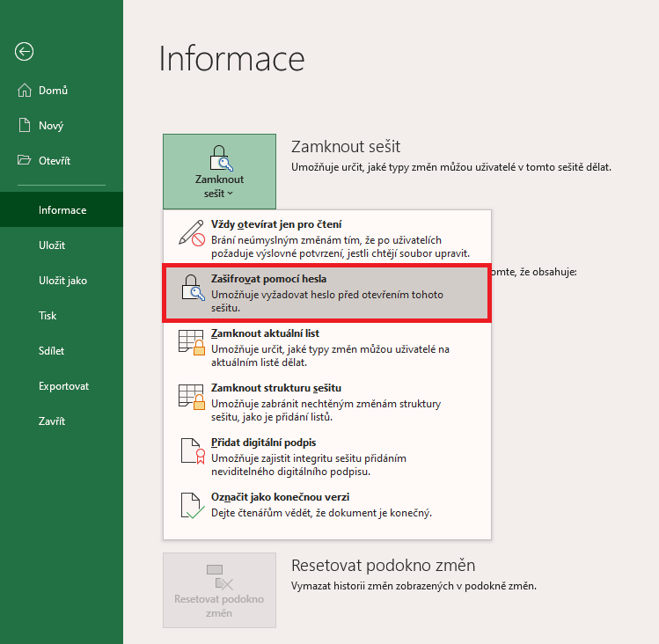Open the Uložit jako page
This screenshot has height=644, width=659.
(x=62, y=281)
